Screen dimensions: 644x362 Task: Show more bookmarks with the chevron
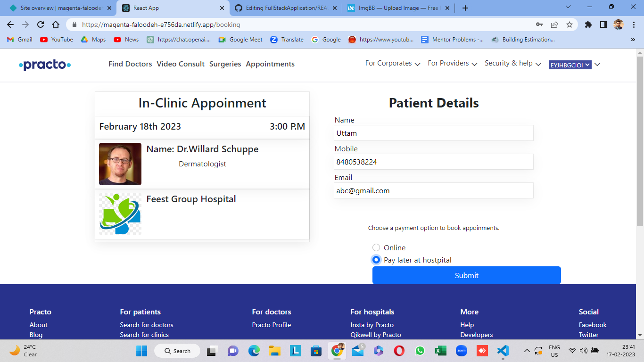coord(633,40)
